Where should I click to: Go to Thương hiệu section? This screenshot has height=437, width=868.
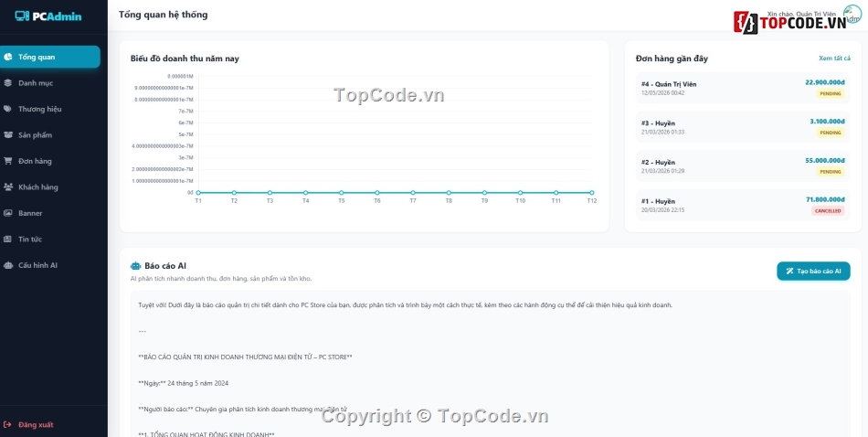[50, 109]
